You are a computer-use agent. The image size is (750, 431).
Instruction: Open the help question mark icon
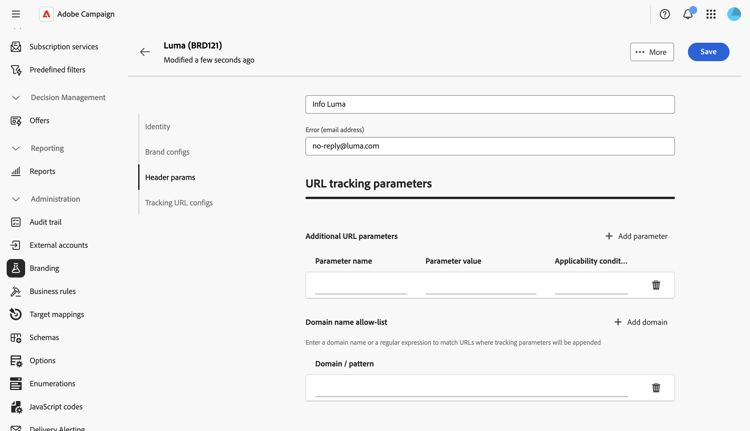tap(664, 14)
